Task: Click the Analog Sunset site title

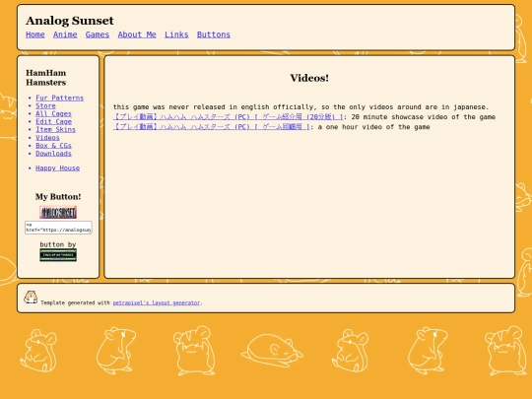Action: [70, 21]
